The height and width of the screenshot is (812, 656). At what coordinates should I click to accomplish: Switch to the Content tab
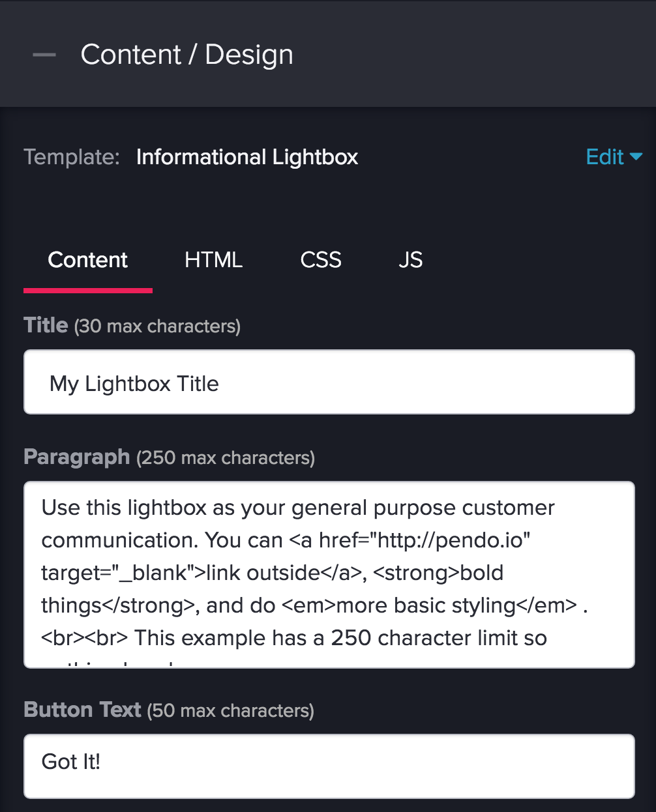pos(88,260)
